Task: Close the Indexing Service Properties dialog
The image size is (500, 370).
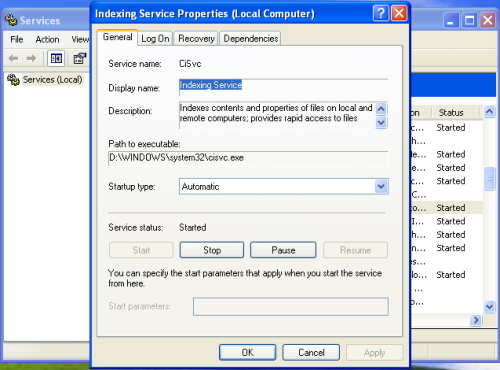Action: coord(399,14)
